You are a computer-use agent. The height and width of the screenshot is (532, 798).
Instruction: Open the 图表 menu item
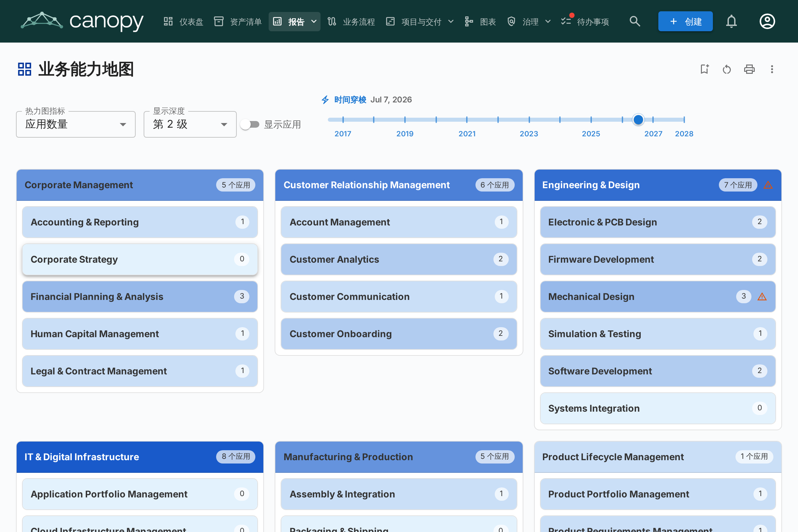pos(480,22)
